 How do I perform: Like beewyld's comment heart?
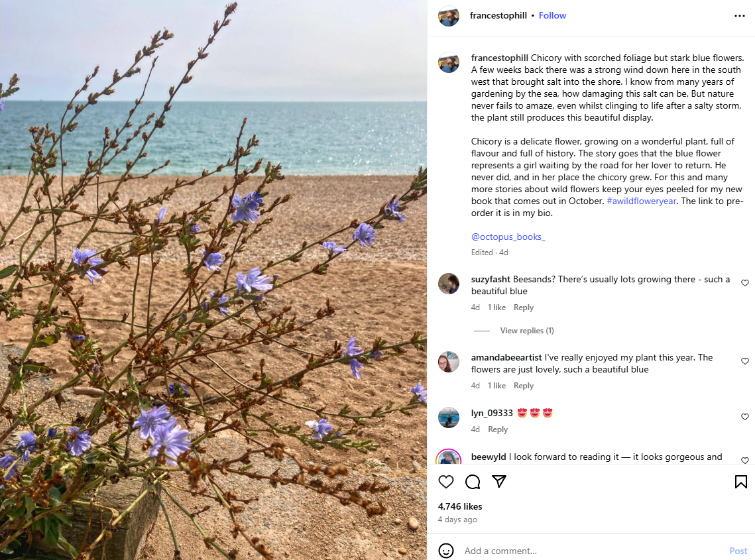pyautogui.click(x=745, y=461)
